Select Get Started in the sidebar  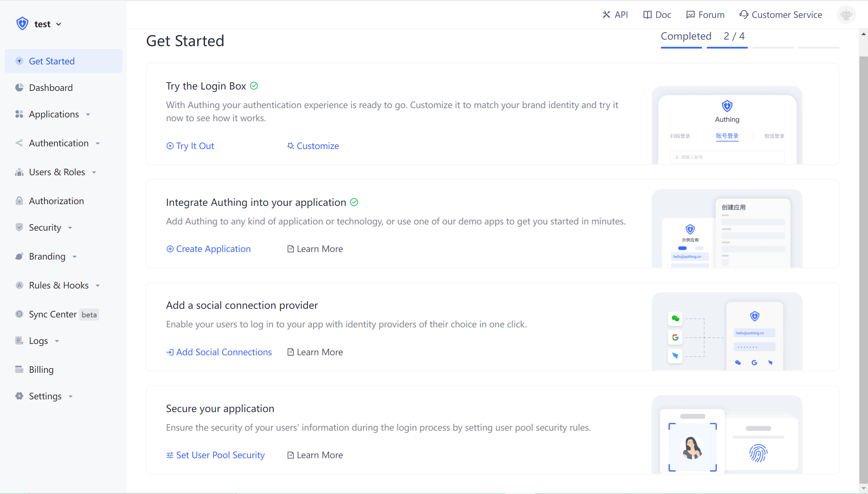tap(52, 61)
